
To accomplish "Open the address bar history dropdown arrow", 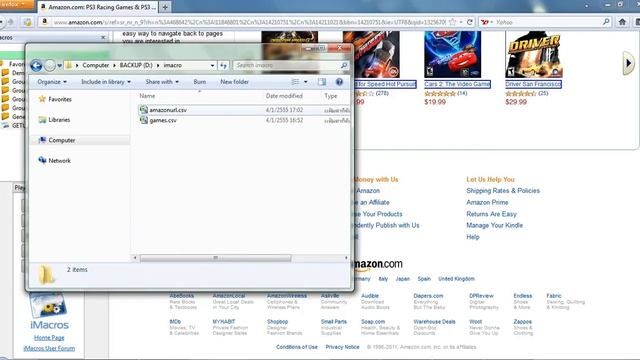I will click(x=212, y=65).
